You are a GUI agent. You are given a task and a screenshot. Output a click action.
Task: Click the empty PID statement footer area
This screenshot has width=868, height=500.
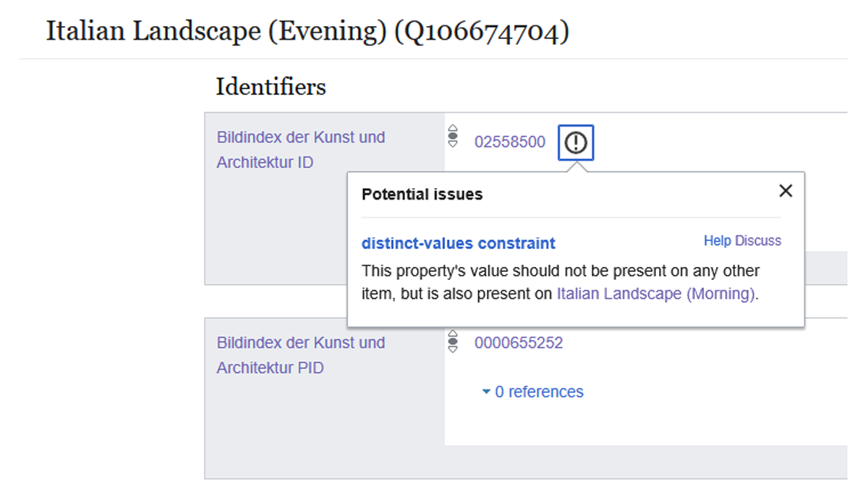coord(525,462)
